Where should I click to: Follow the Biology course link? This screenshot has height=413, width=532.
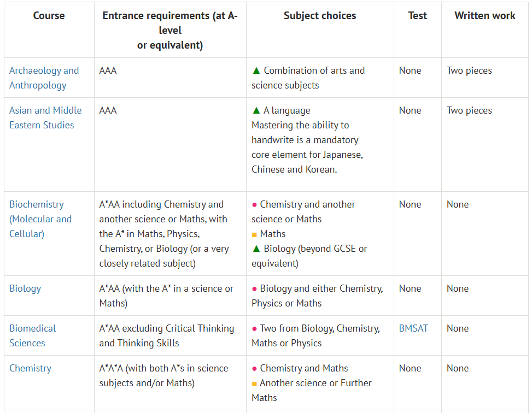[x=25, y=288]
